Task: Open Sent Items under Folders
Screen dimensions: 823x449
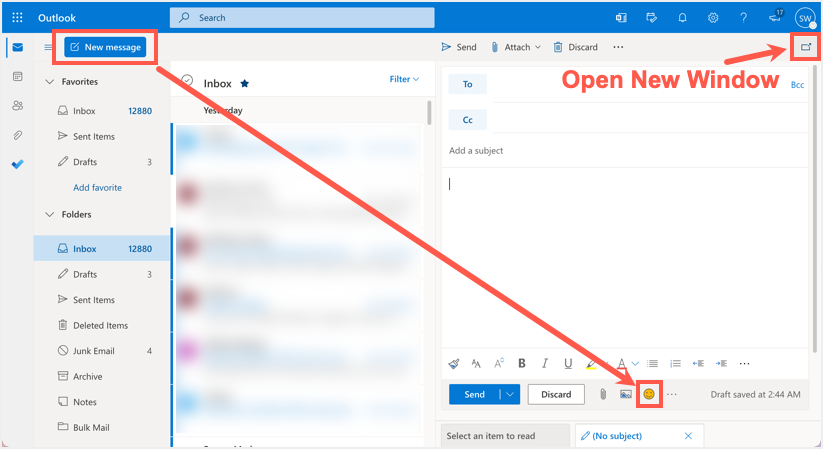Action: point(102,299)
